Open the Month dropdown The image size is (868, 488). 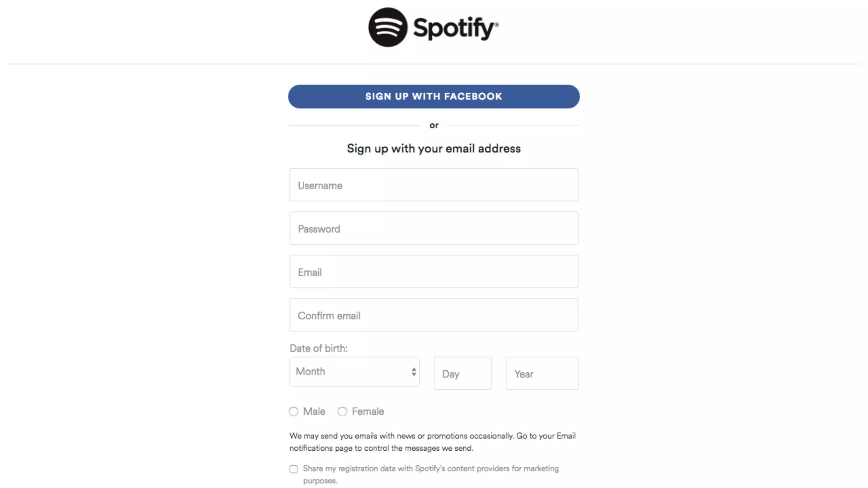pos(348,372)
